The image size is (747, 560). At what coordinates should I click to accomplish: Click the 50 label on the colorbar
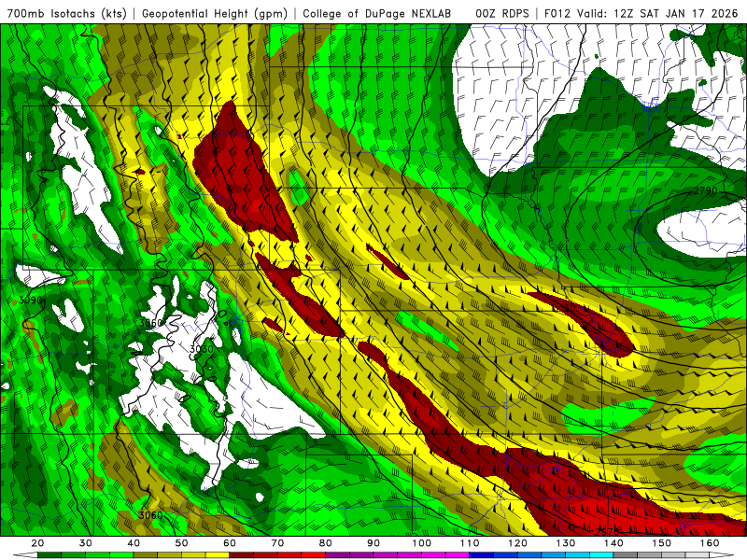coord(181,543)
